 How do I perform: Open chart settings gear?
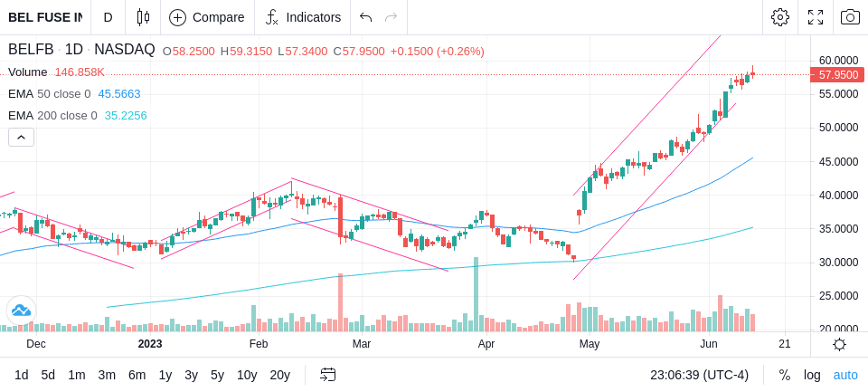pyautogui.click(x=780, y=17)
